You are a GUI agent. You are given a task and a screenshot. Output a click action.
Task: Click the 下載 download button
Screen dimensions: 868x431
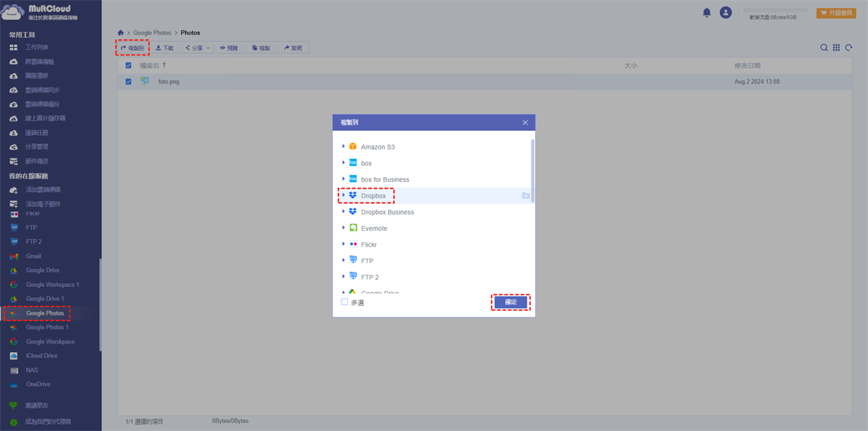tap(165, 48)
